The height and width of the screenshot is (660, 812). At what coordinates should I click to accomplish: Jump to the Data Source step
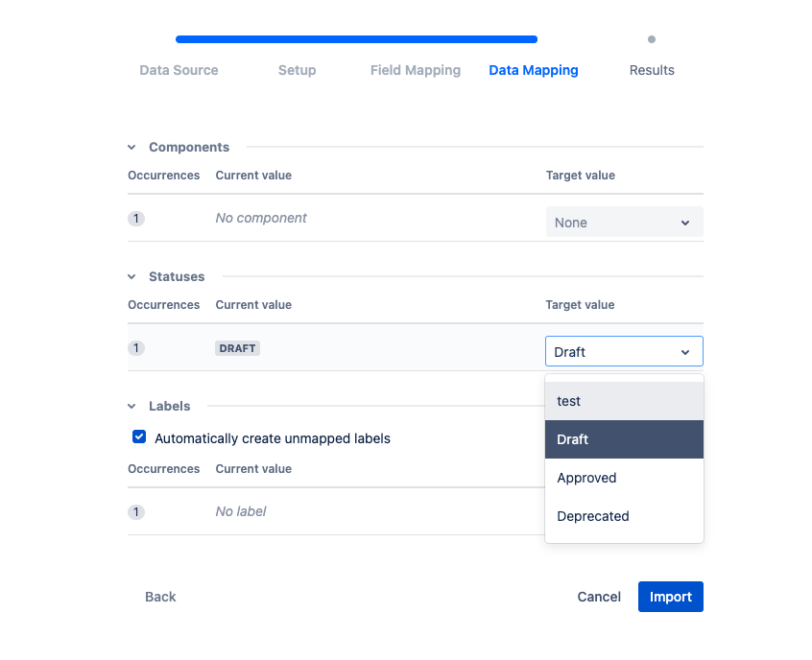179,70
